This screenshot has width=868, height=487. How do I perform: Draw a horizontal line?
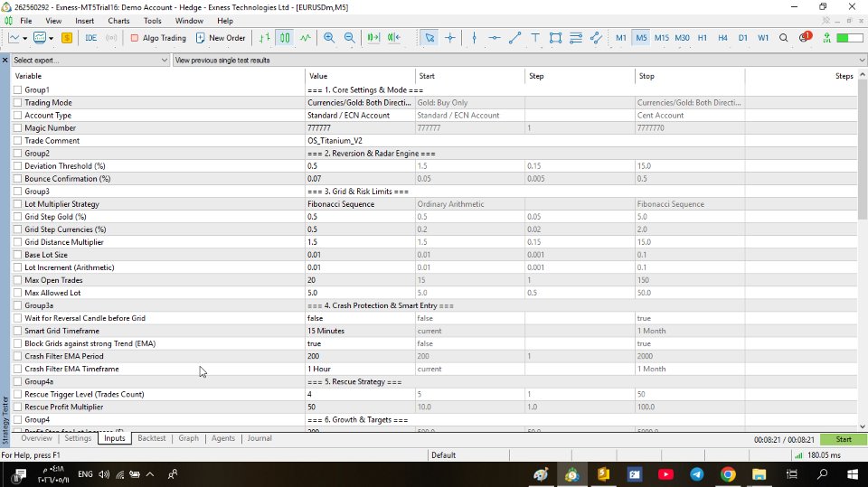coord(495,38)
